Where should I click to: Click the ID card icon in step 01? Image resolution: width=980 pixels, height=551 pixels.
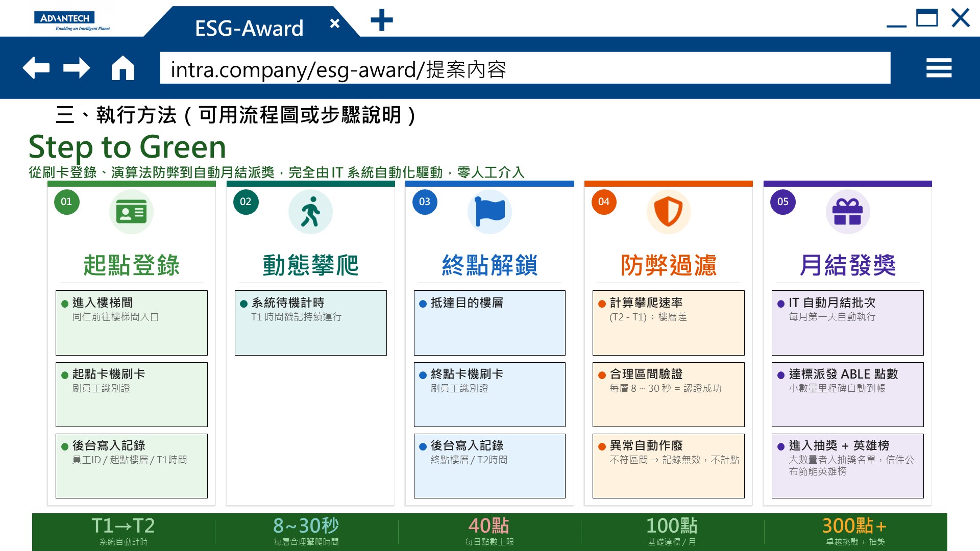[131, 212]
